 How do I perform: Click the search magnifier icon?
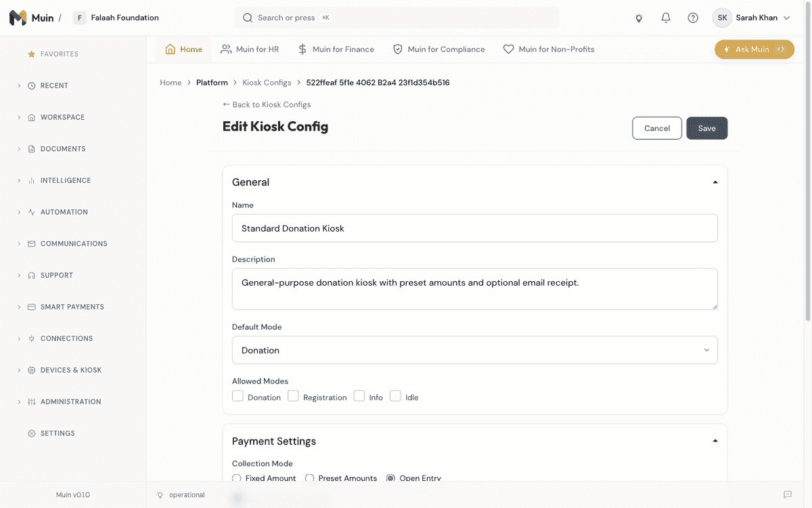coord(248,18)
